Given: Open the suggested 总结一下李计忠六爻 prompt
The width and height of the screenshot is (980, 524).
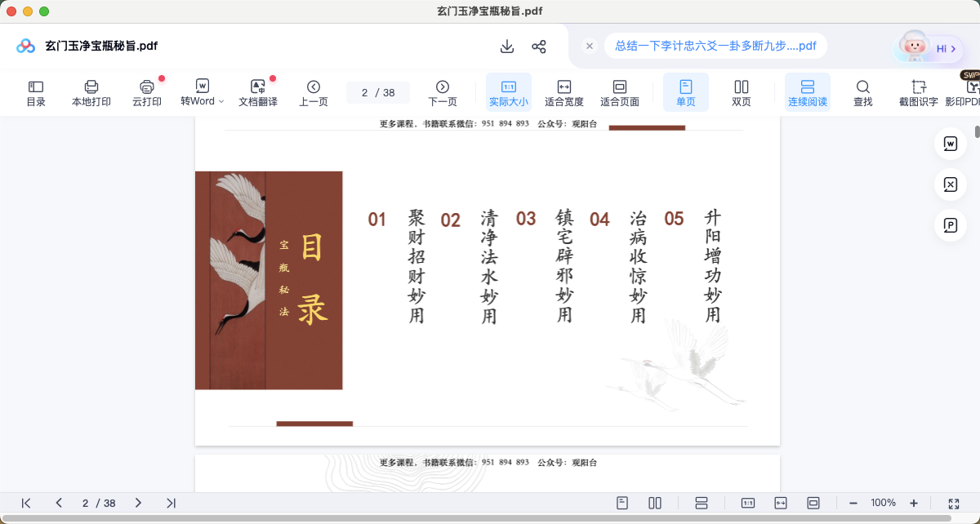Looking at the screenshot, I should pos(715,46).
